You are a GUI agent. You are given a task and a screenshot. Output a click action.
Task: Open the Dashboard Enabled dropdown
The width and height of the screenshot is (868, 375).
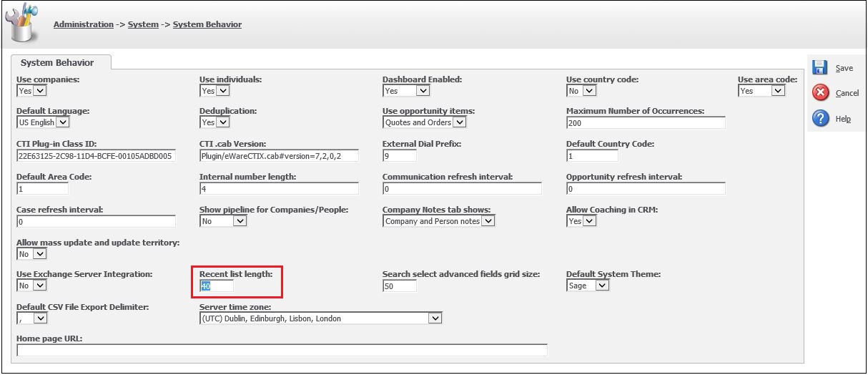coord(406,90)
